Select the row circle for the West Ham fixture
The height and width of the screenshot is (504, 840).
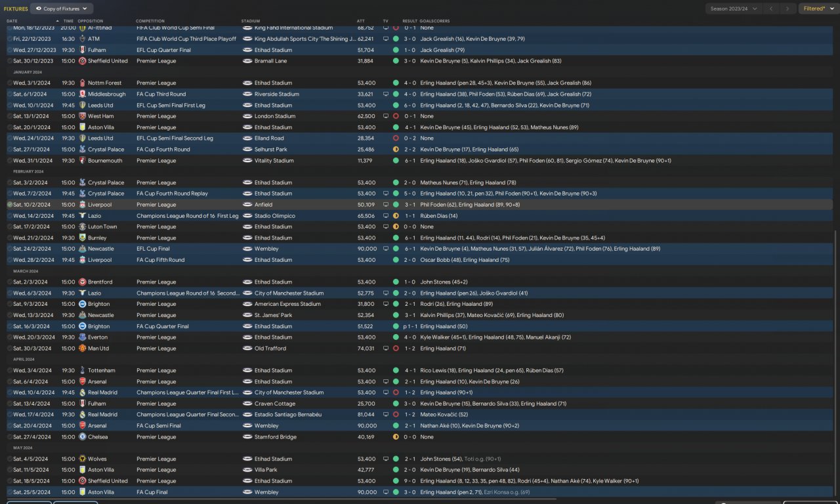[10, 116]
